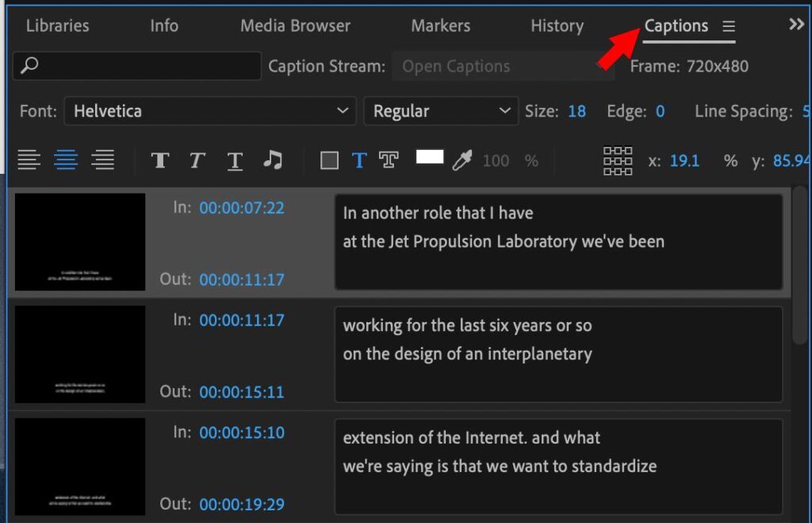The width and height of the screenshot is (812, 523).
Task: Select the background color box icon
Action: [329, 160]
